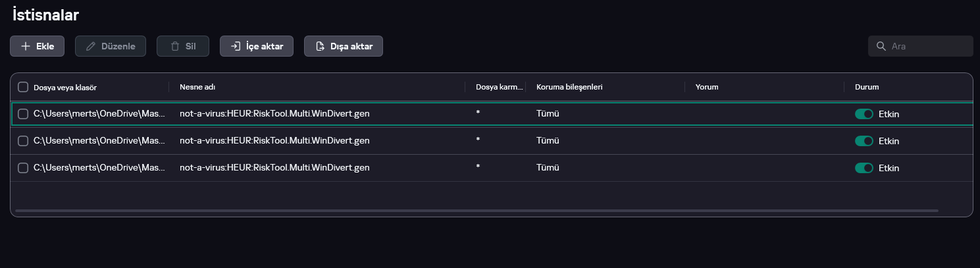Image resolution: width=980 pixels, height=268 pixels.
Task: Click the pencil icon on Düzenle
Action: click(x=91, y=46)
